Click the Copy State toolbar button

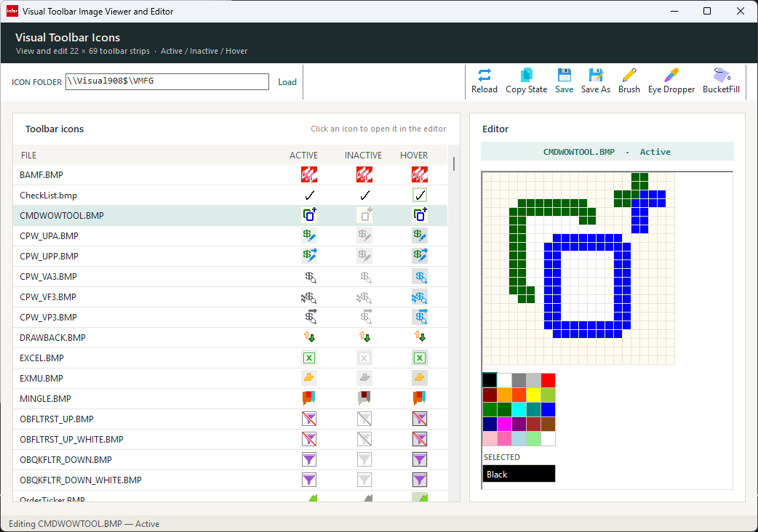526,81
